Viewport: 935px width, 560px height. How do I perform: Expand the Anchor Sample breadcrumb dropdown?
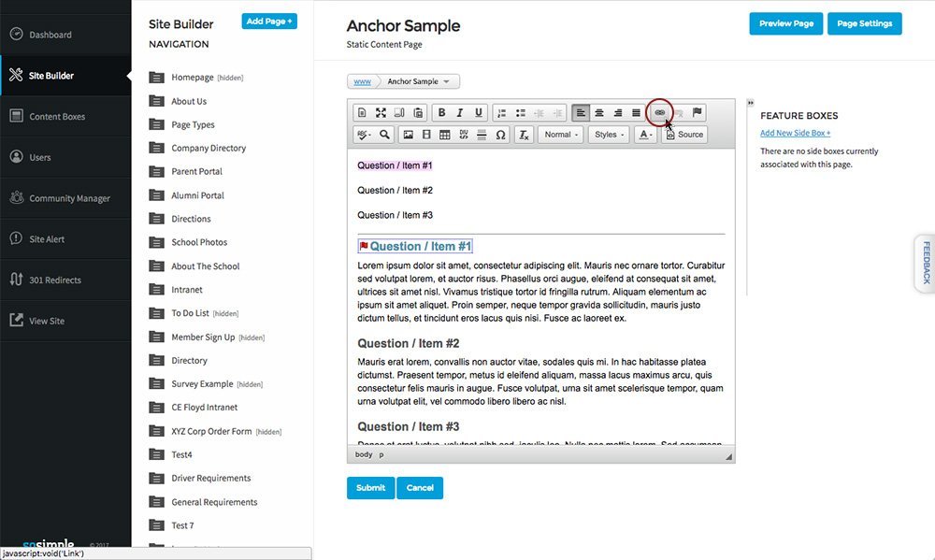(419, 81)
